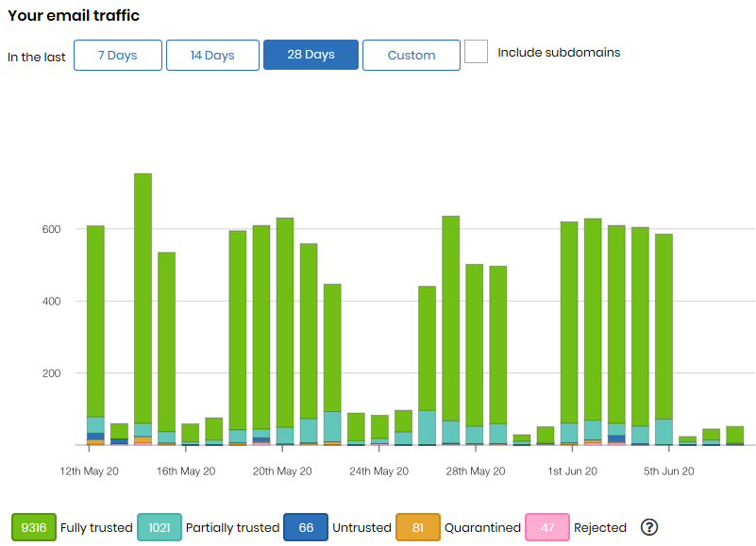The width and height of the screenshot is (756, 546).
Task: Click the help question mark icon
Action: [x=648, y=528]
